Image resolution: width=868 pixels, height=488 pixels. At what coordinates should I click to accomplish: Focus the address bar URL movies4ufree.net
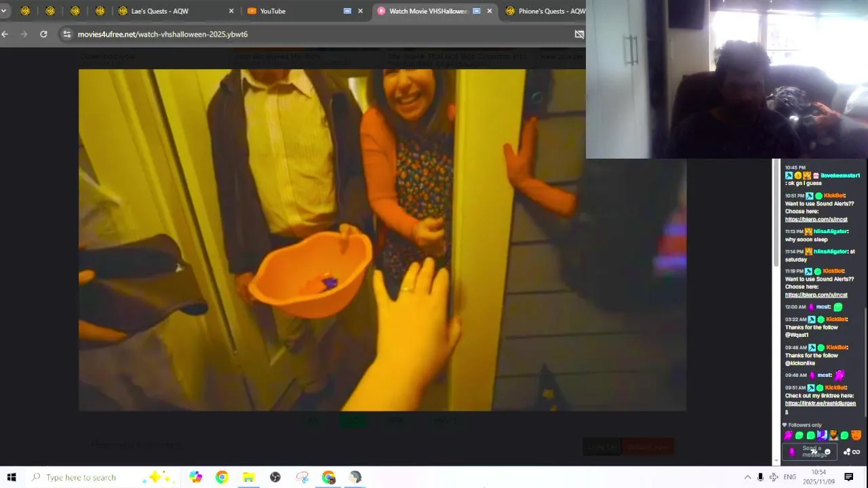(x=162, y=34)
